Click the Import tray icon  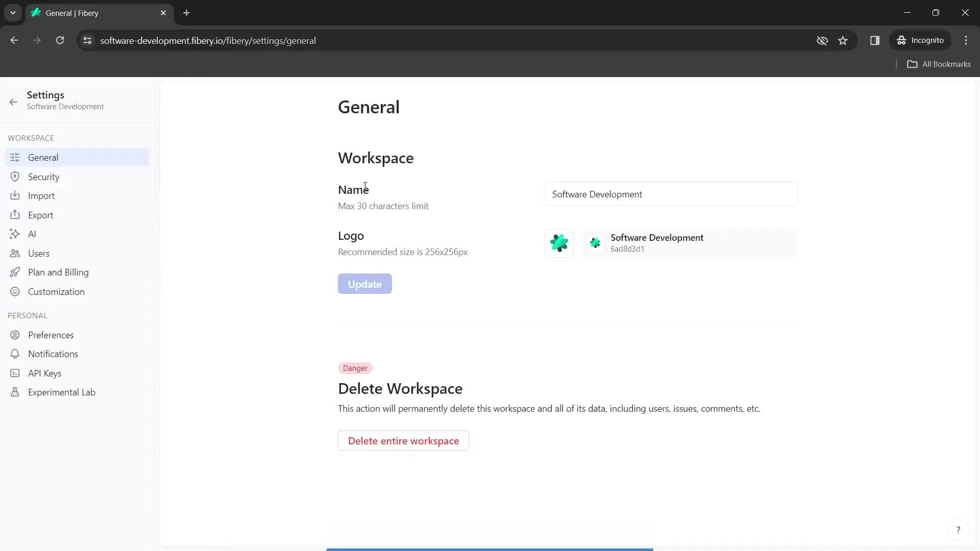pos(15,195)
